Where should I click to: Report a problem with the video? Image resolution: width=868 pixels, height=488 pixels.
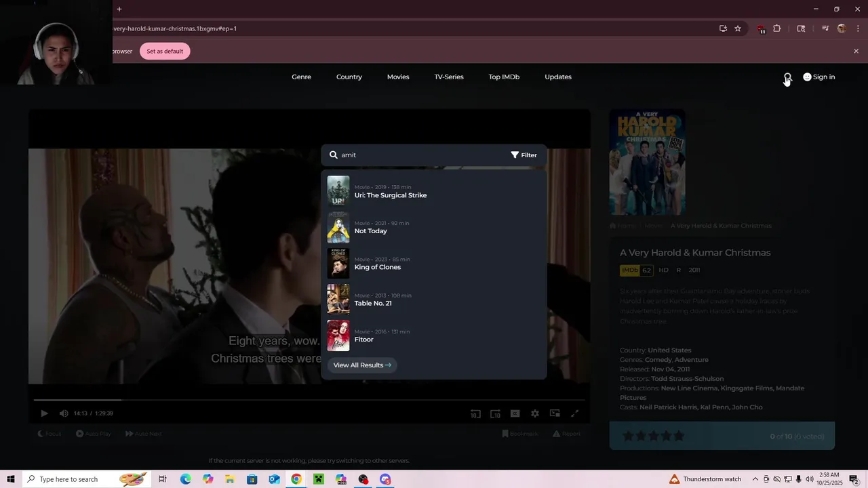pyautogui.click(x=566, y=434)
